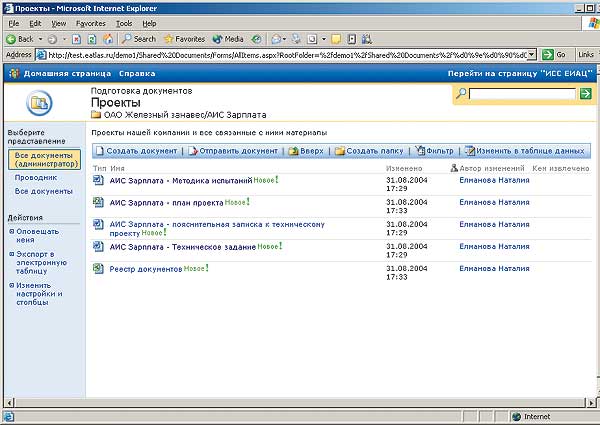Open АИС Зарплата - Методика испытаний document
Viewport: 600px width, 425px height.
tap(181, 181)
